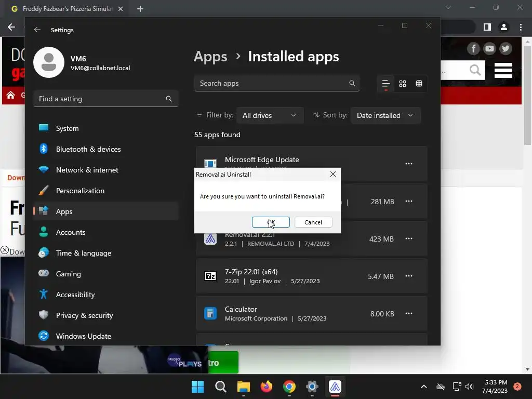Open the notification badge in system tray
This screenshot has height=399, width=532.
tap(517, 387)
